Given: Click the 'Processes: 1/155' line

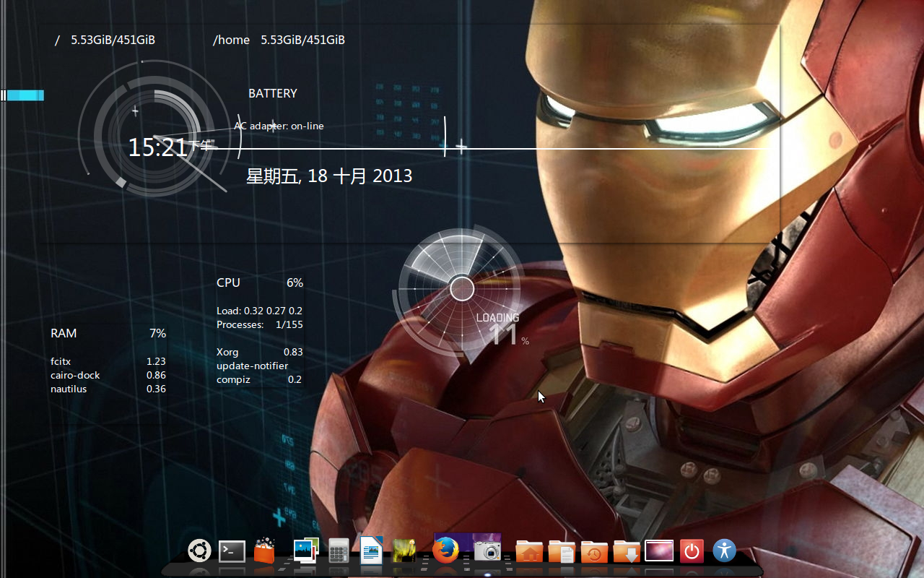Looking at the screenshot, I should [260, 324].
